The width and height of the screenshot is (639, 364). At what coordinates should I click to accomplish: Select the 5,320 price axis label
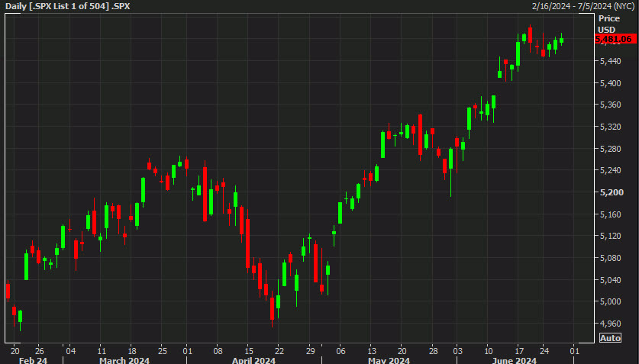[611, 127]
